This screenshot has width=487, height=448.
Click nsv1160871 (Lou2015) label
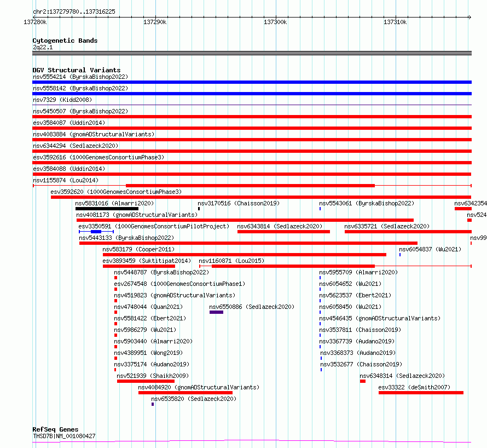(x=231, y=261)
